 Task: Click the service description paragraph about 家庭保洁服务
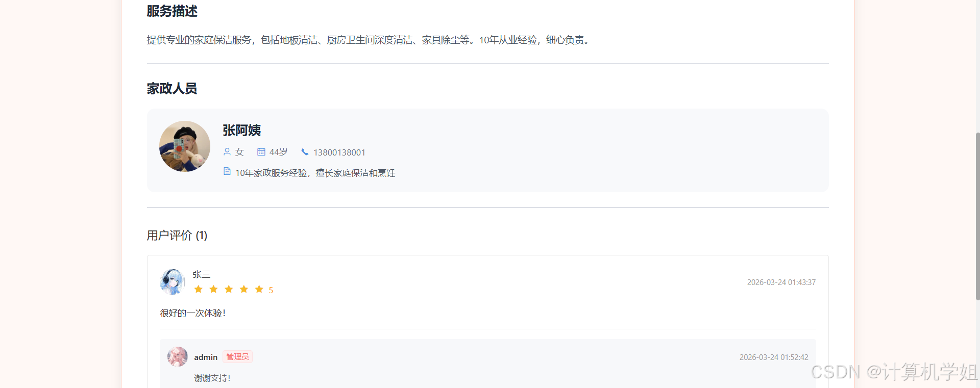click(x=370, y=40)
